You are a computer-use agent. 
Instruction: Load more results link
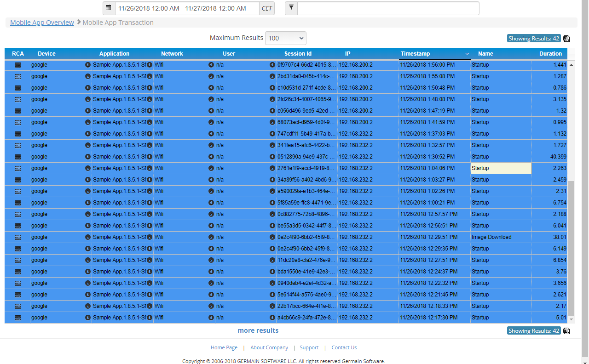pyautogui.click(x=258, y=330)
